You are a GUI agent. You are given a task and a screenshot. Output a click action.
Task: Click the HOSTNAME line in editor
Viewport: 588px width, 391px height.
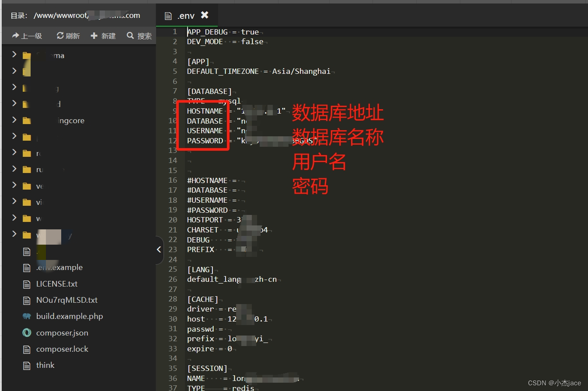pyautogui.click(x=237, y=111)
